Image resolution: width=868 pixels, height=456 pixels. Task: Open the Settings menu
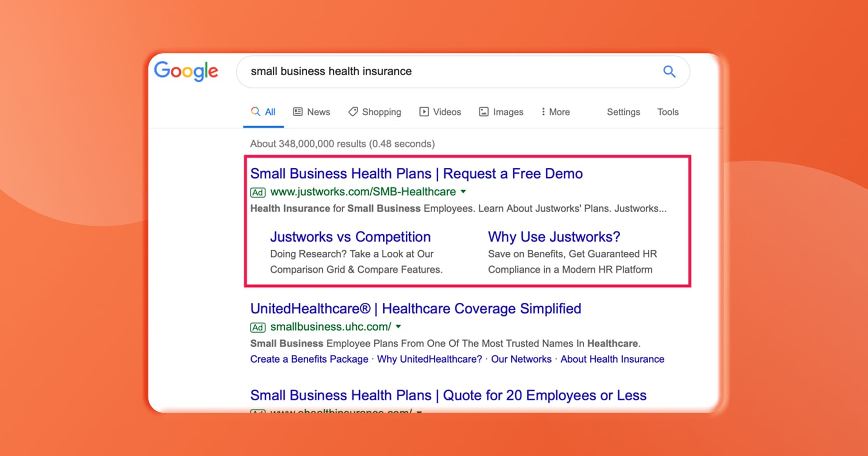click(623, 112)
